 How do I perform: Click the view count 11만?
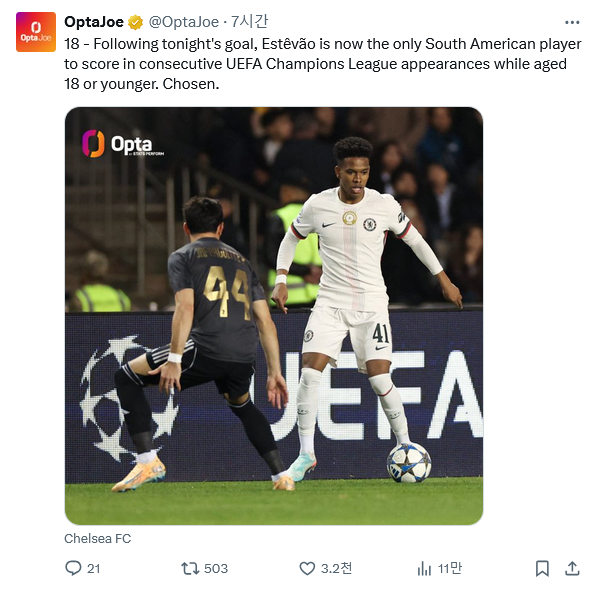(450, 568)
